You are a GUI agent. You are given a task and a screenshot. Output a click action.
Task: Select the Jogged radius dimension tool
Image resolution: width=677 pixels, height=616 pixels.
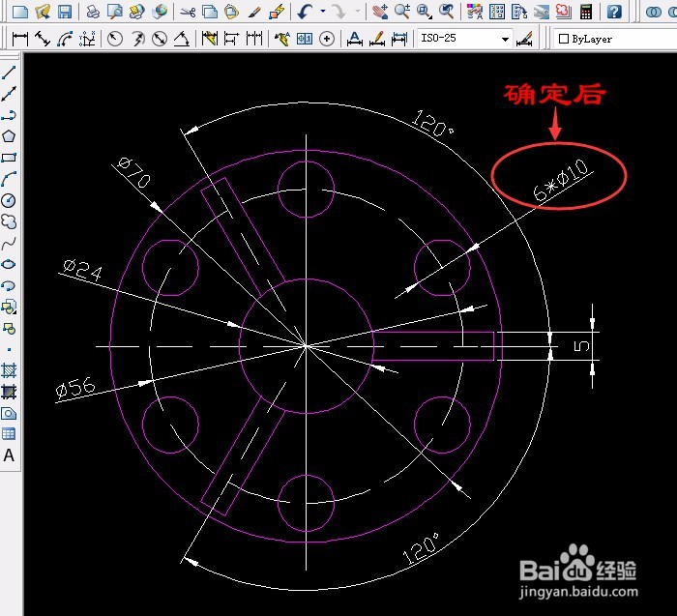(137, 39)
